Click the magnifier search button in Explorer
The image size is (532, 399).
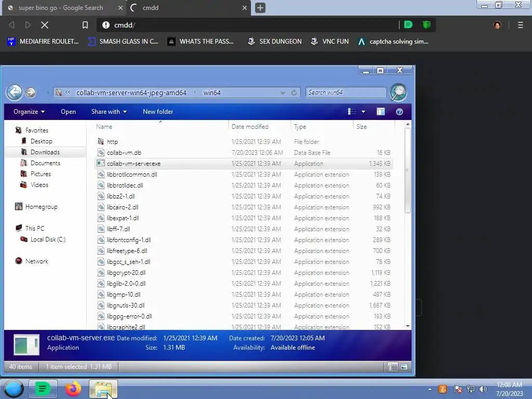click(x=398, y=92)
